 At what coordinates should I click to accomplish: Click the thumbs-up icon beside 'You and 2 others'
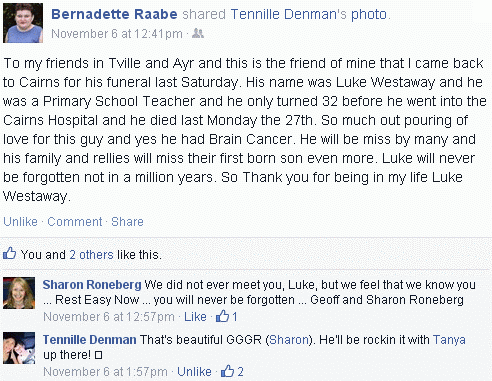tap(9, 254)
